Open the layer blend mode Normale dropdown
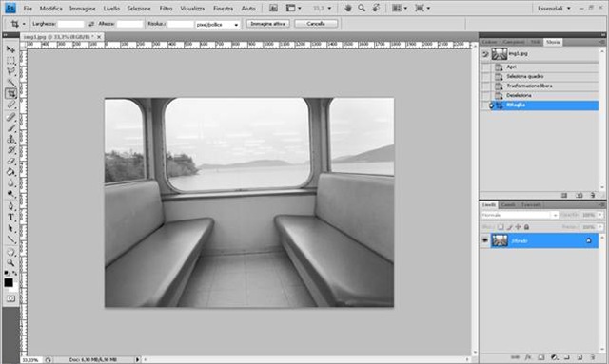 [520, 215]
